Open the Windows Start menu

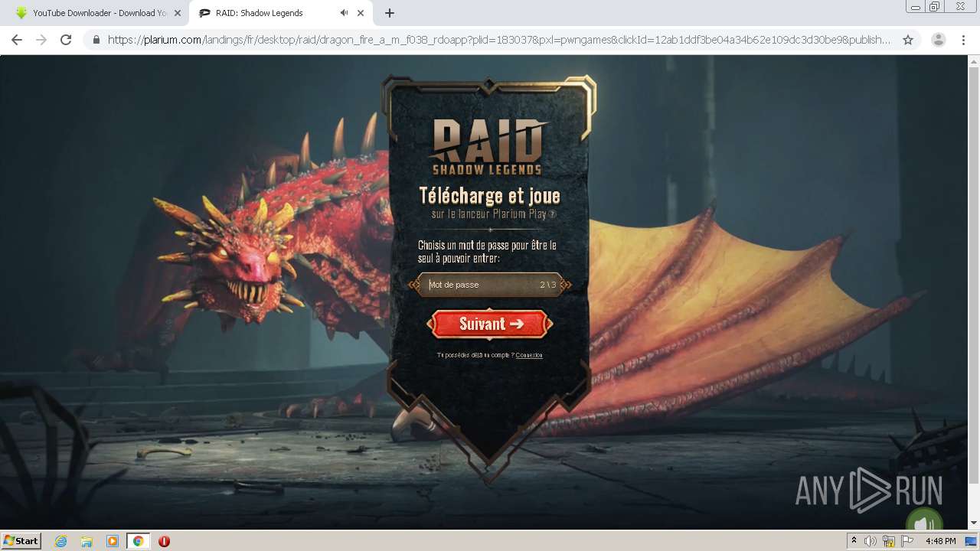pyautogui.click(x=21, y=540)
